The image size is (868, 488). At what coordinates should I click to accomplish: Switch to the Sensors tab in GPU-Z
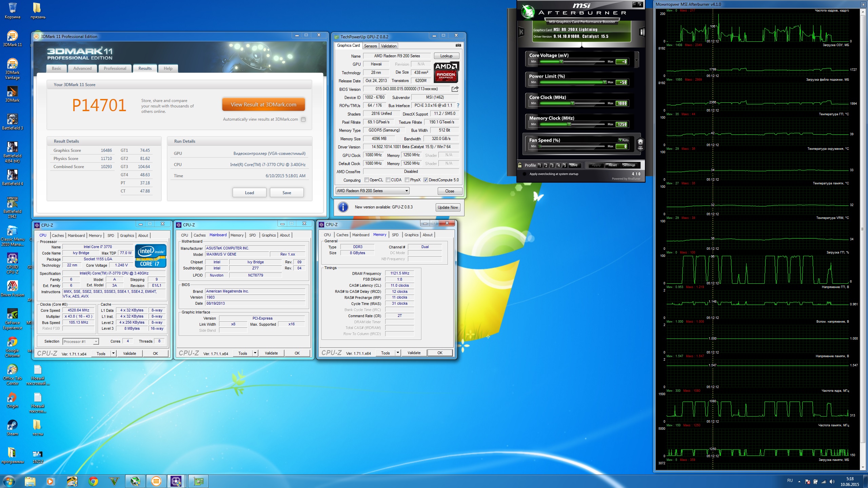[x=370, y=46]
